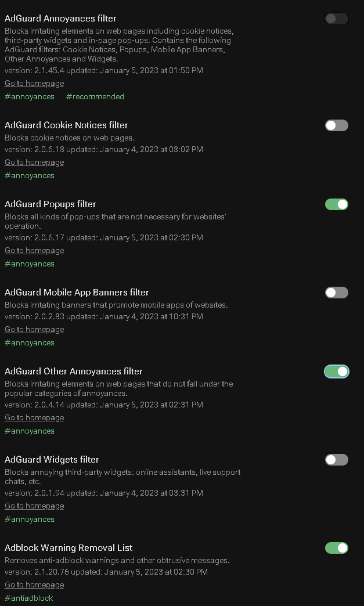364x606 pixels.
Task: Enable the AdGuard Annoyances filter toggle
Action: coord(336,19)
